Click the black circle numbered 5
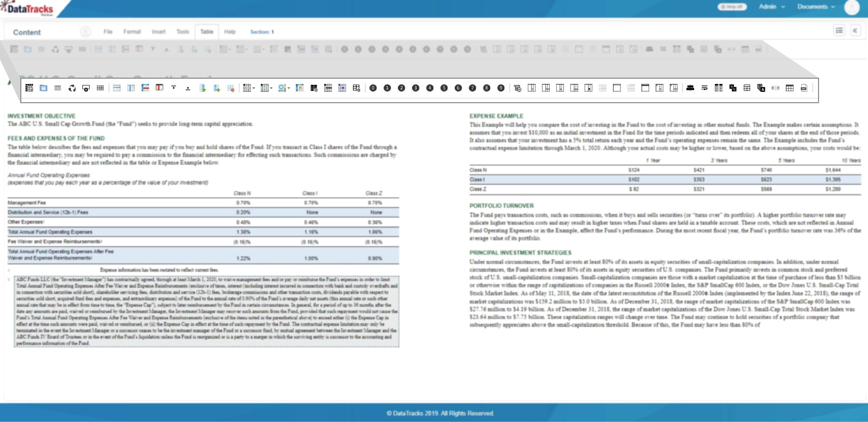The height and width of the screenshot is (422, 868). pos(444,88)
